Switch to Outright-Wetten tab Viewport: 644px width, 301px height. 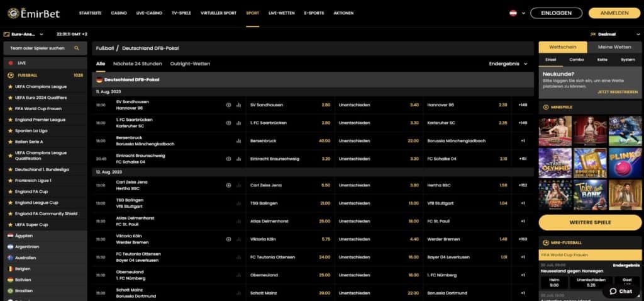(x=190, y=64)
